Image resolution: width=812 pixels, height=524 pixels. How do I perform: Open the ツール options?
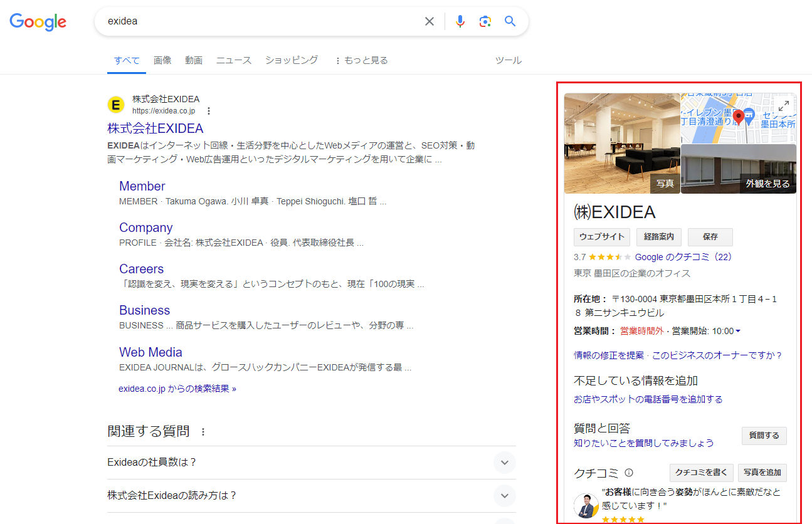click(509, 60)
